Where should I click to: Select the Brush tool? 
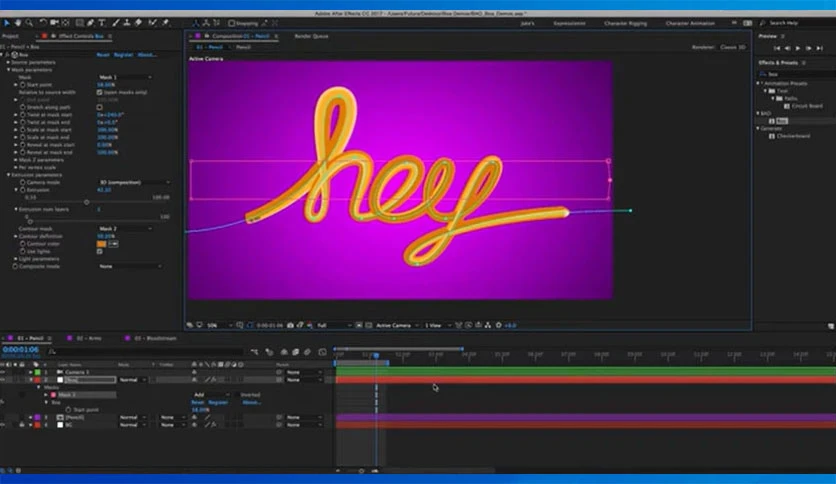(x=116, y=23)
